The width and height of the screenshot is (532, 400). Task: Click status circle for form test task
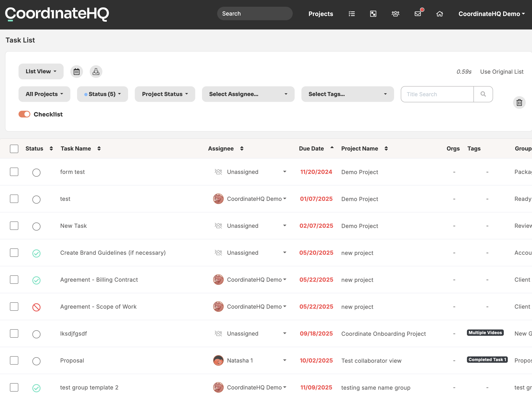[x=36, y=173]
